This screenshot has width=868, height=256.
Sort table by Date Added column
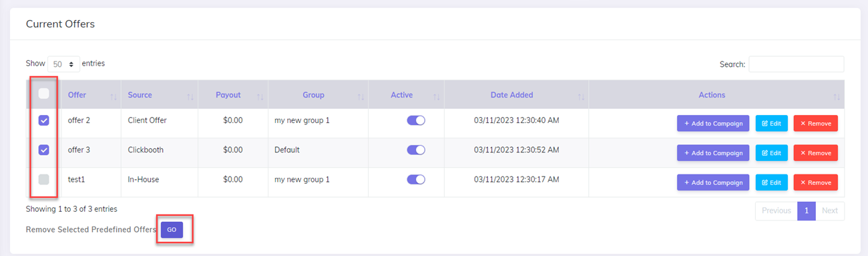click(x=516, y=95)
